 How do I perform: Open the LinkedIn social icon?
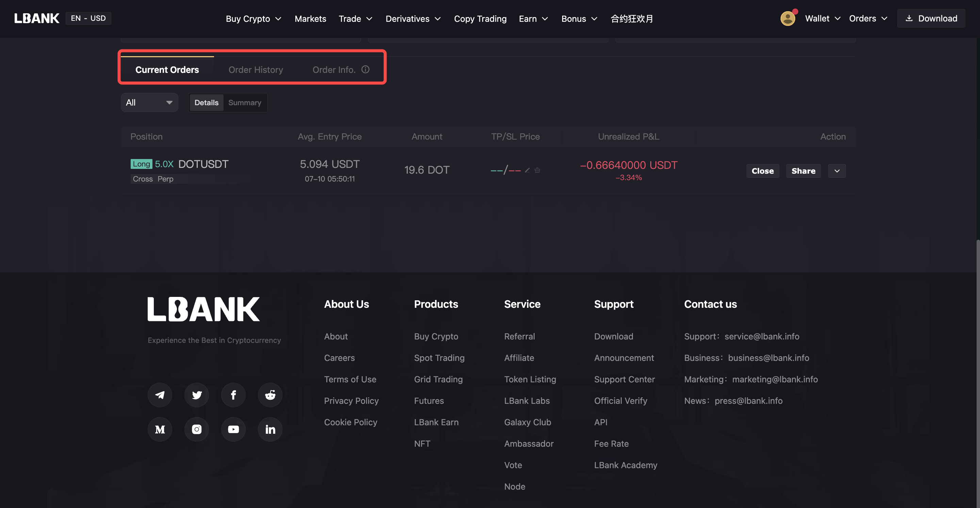pyautogui.click(x=270, y=429)
